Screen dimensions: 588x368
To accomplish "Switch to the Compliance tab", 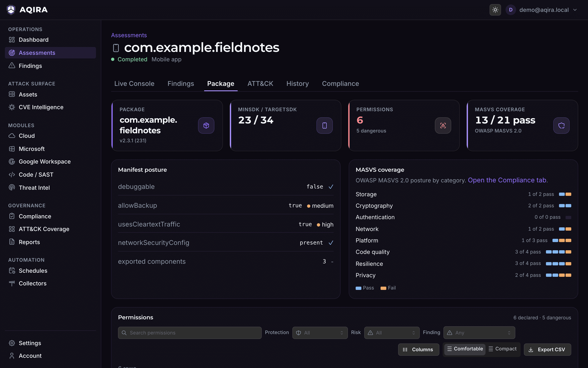I will 340,84.
